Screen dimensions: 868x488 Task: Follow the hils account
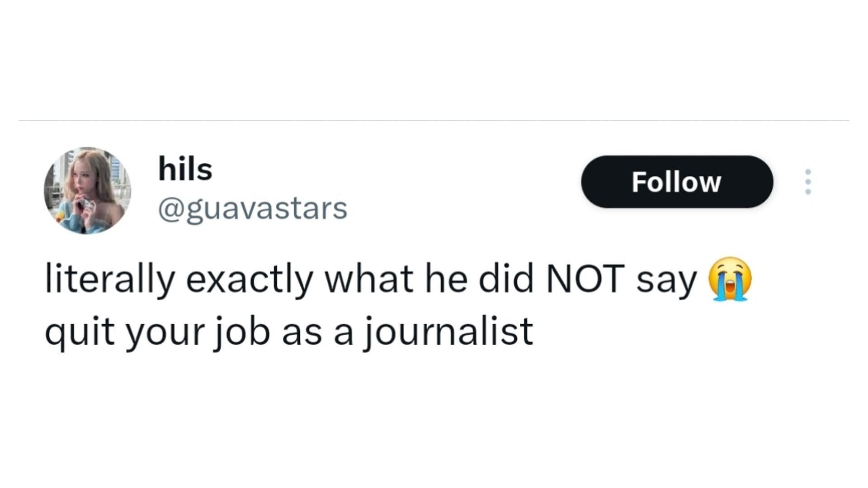point(677,182)
